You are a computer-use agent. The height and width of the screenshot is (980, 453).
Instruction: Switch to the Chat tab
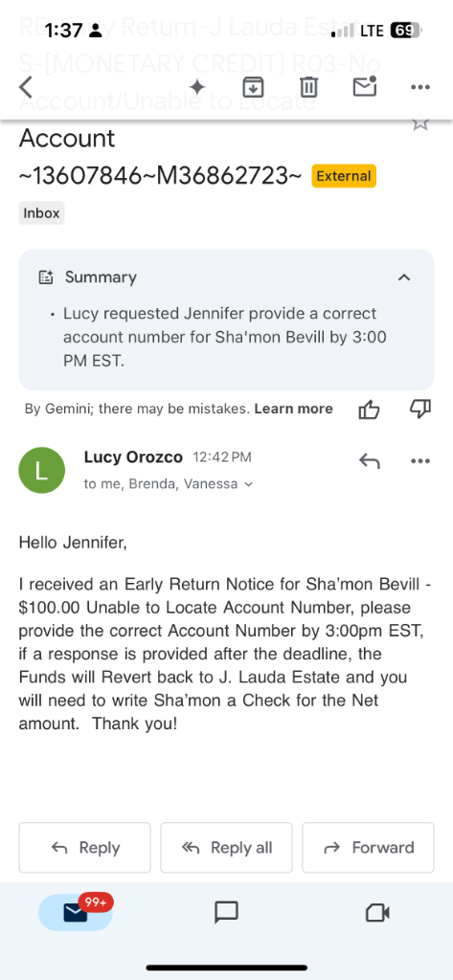[x=226, y=912]
